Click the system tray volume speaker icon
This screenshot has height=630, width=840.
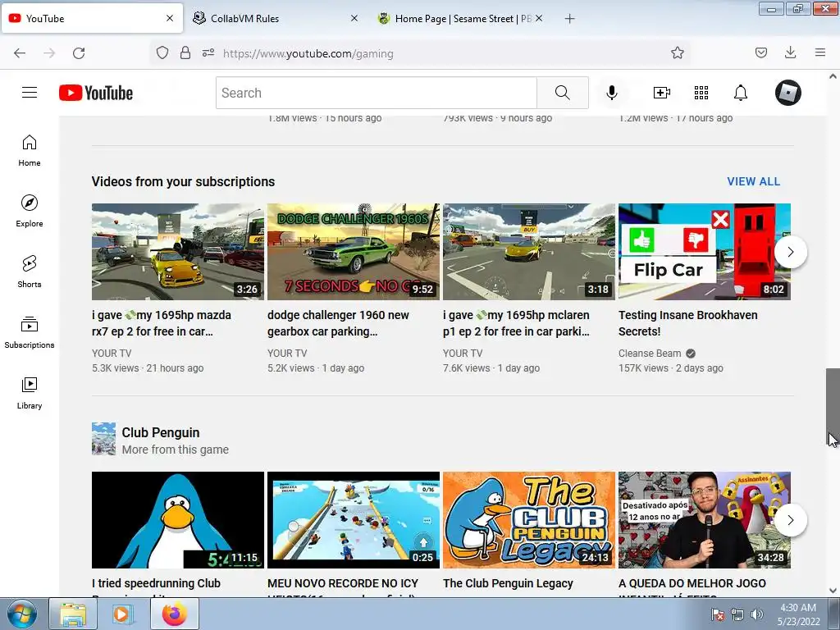coord(757,614)
